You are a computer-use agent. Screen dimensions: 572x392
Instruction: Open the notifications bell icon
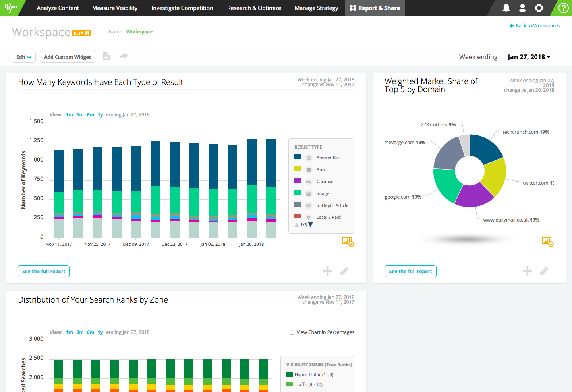[x=506, y=8]
